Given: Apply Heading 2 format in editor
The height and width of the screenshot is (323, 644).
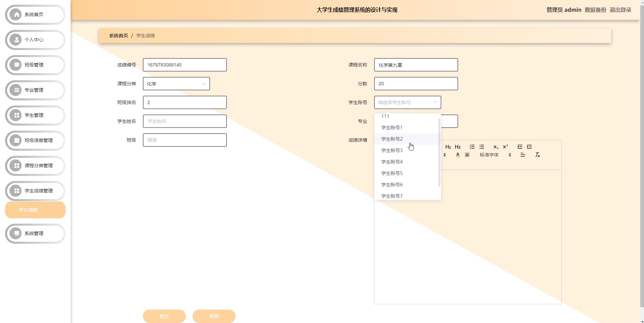Looking at the screenshot, I should tap(457, 147).
